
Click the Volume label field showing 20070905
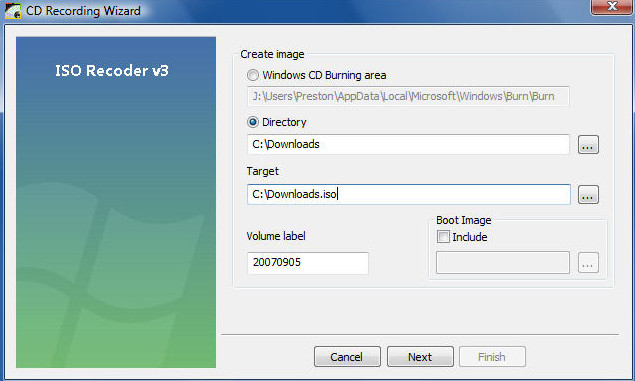[x=308, y=263]
